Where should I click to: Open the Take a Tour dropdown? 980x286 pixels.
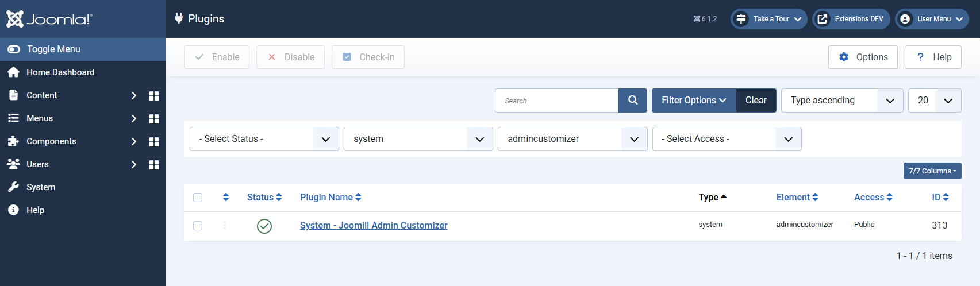coord(769,19)
